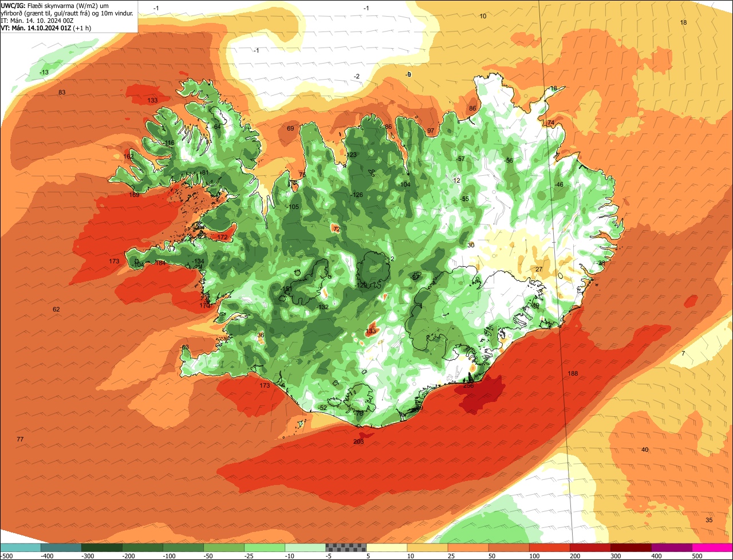
Task: Click the -132 value in the central highlands
Action: click(x=323, y=307)
